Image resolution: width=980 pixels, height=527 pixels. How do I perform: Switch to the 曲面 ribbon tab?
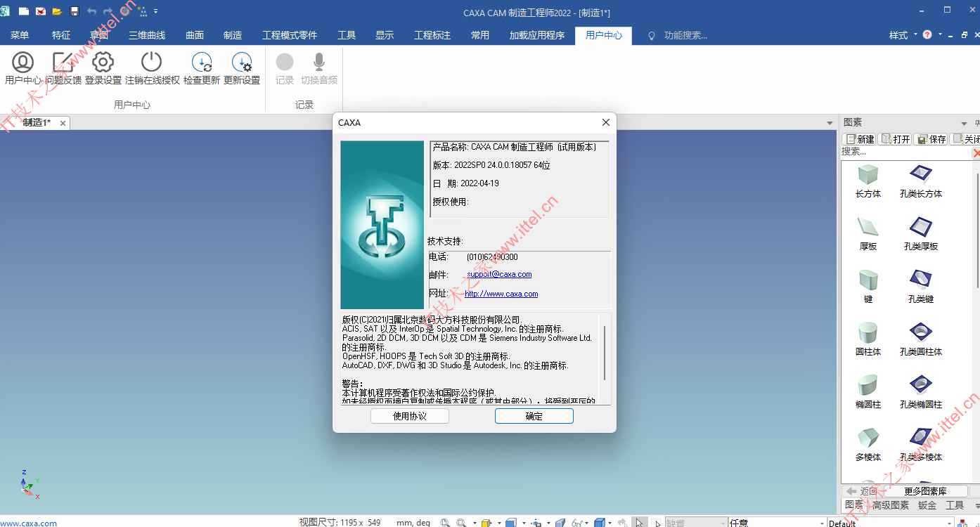coord(195,35)
